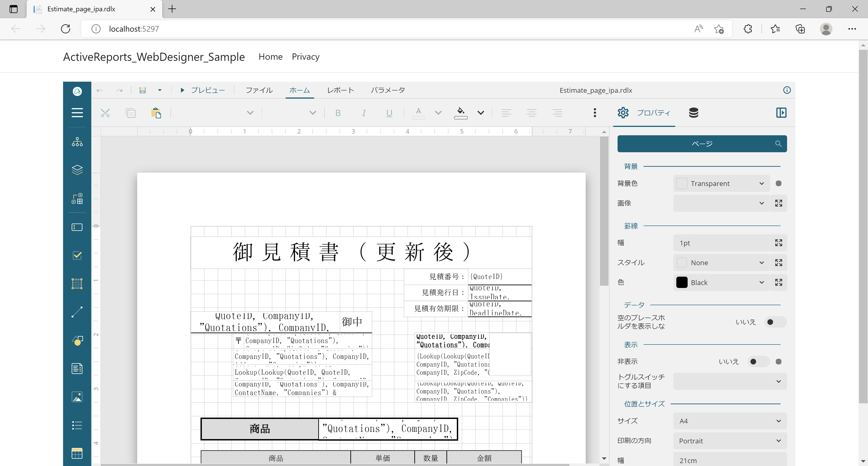Switch to the パラメータ tab
The height and width of the screenshot is (466, 868).
click(x=387, y=90)
